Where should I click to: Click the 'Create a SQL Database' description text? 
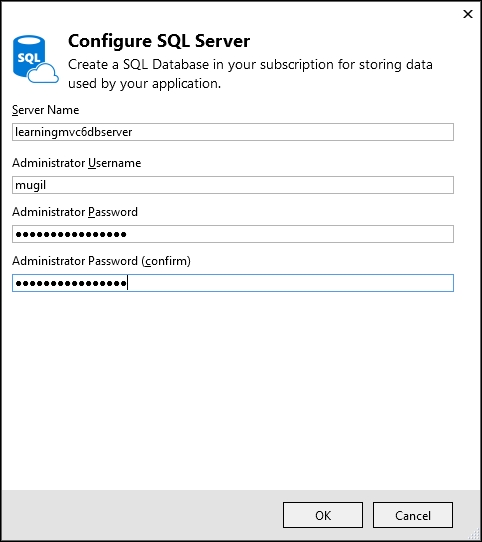click(250, 74)
